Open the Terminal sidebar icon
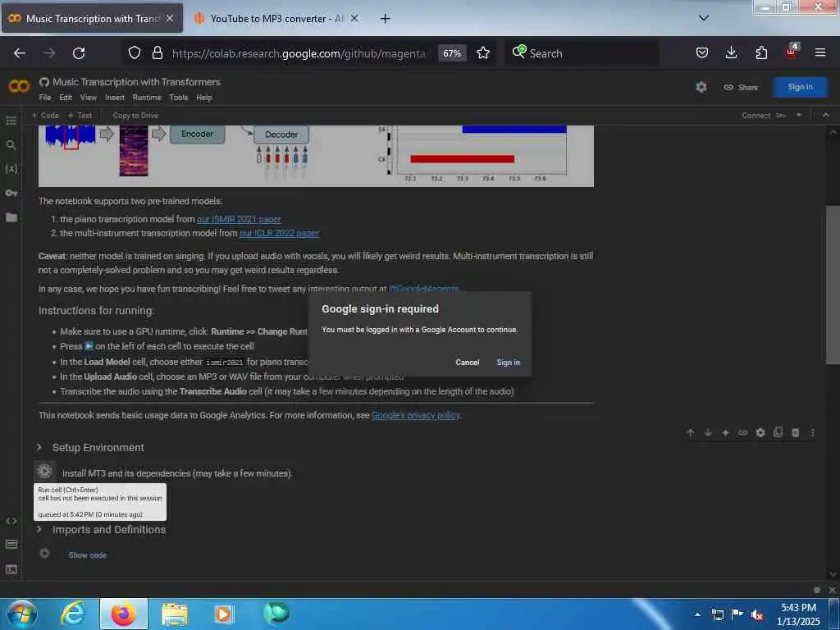 (11, 569)
